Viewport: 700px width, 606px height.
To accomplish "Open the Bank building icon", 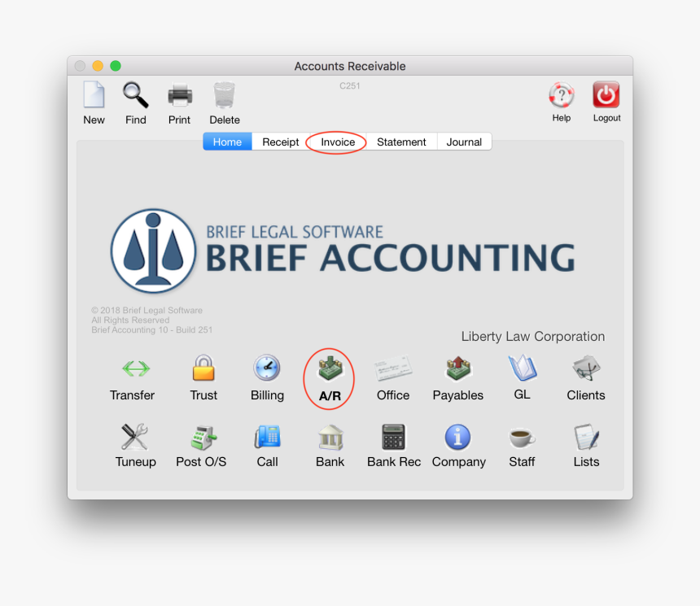I will point(330,437).
